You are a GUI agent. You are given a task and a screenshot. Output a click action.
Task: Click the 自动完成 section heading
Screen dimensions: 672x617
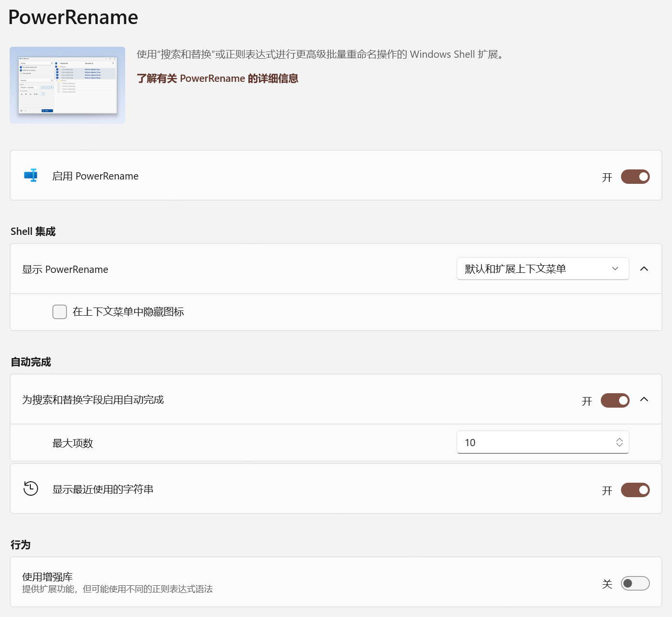point(31,362)
